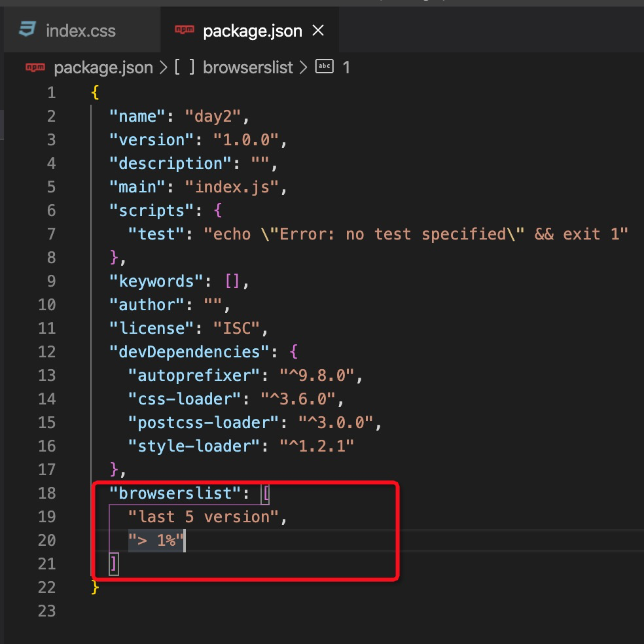The height and width of the screenshot is (644, 644).
Task: Click the "description" key
Action: tap(170, 164)
